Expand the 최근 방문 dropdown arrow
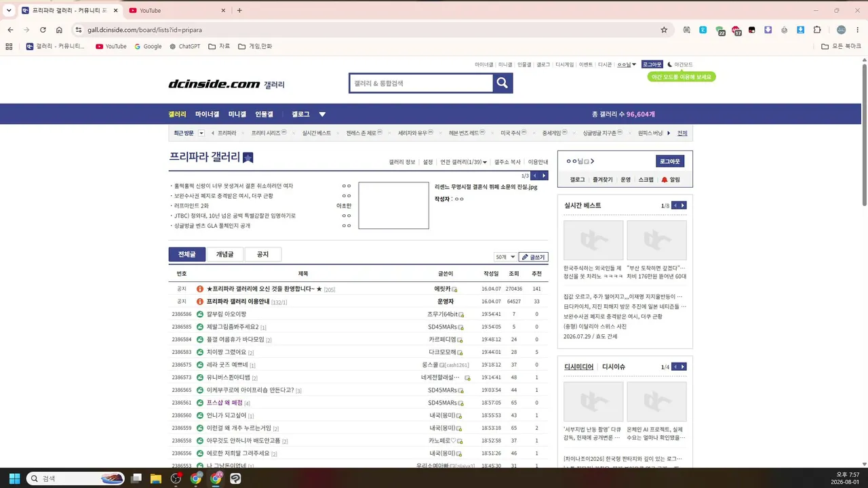Screen dimensions: 868x488 (201, 133)
